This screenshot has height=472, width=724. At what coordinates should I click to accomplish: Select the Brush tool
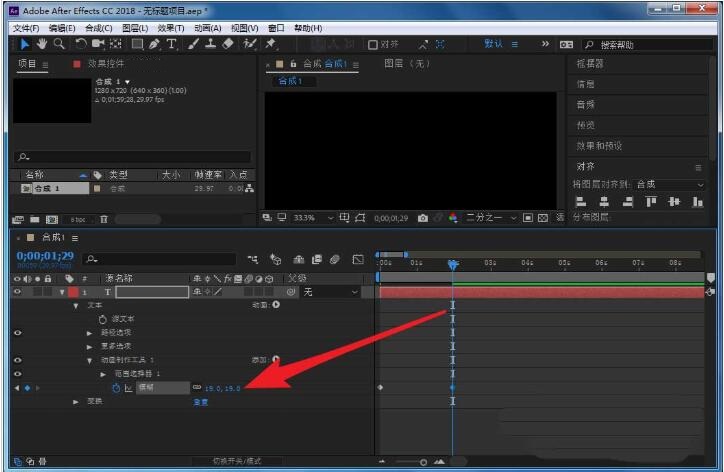[x=193, y=44]
